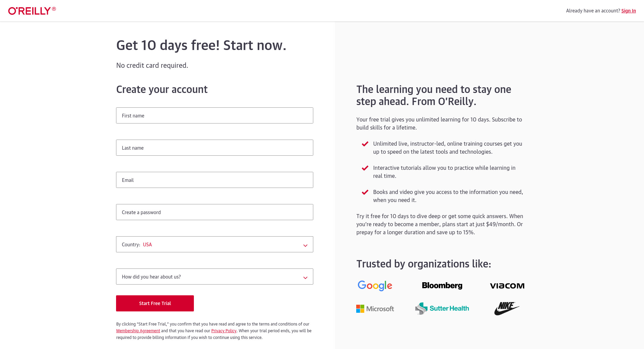Click the Create a password field

214,212
